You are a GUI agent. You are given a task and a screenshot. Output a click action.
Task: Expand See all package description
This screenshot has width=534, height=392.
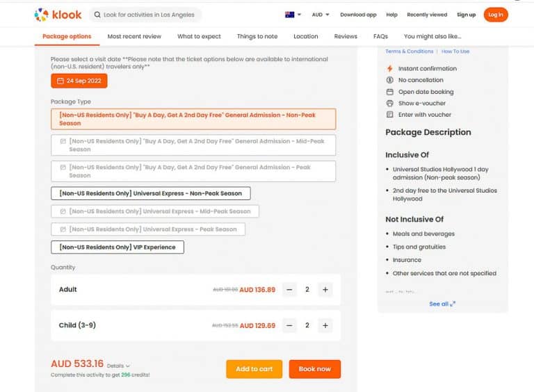tap(442, 304)
